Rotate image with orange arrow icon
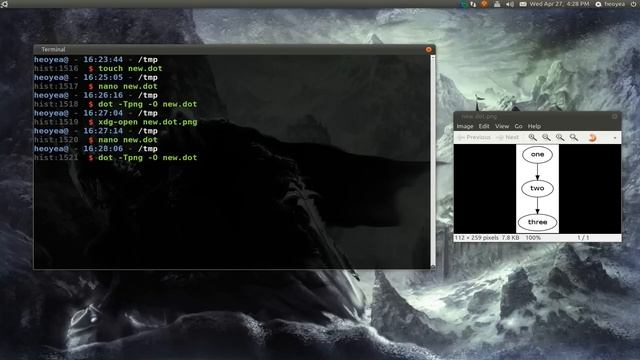This screenshot has width=640, height=360. [x=592, y=138]
